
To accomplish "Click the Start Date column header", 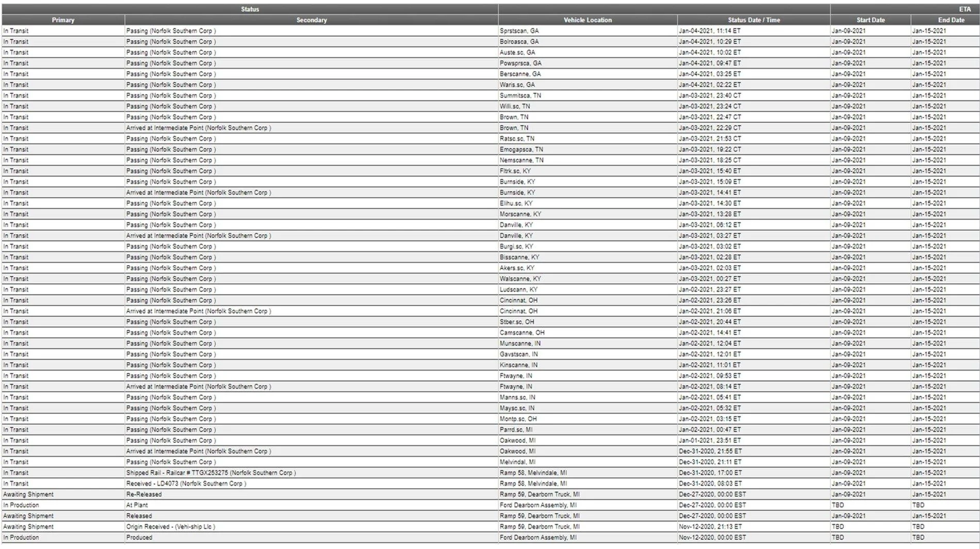I will coord(871,20).
